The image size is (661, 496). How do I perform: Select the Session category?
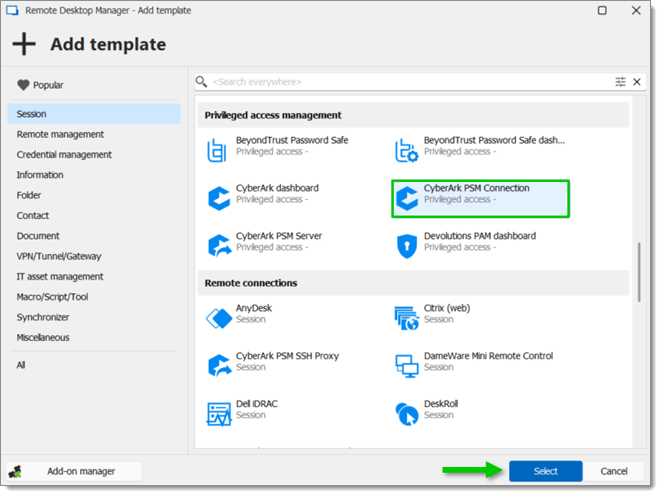coord(94,114)
